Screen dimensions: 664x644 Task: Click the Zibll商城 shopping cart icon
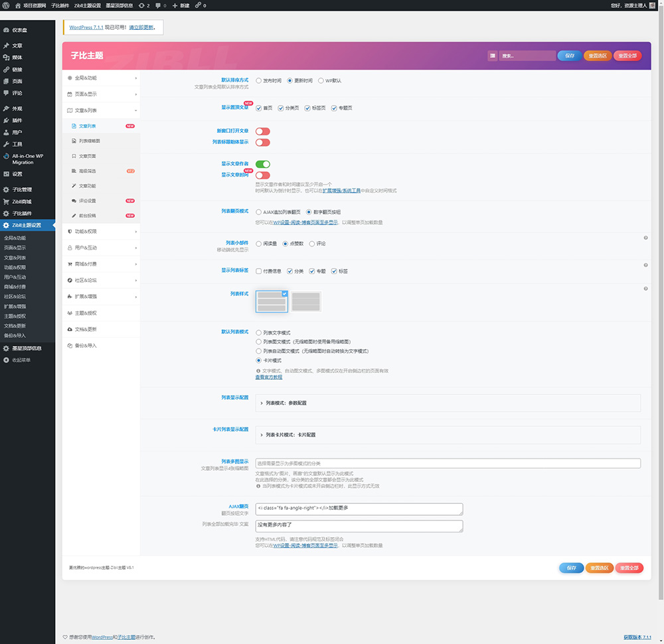(6, 202)
